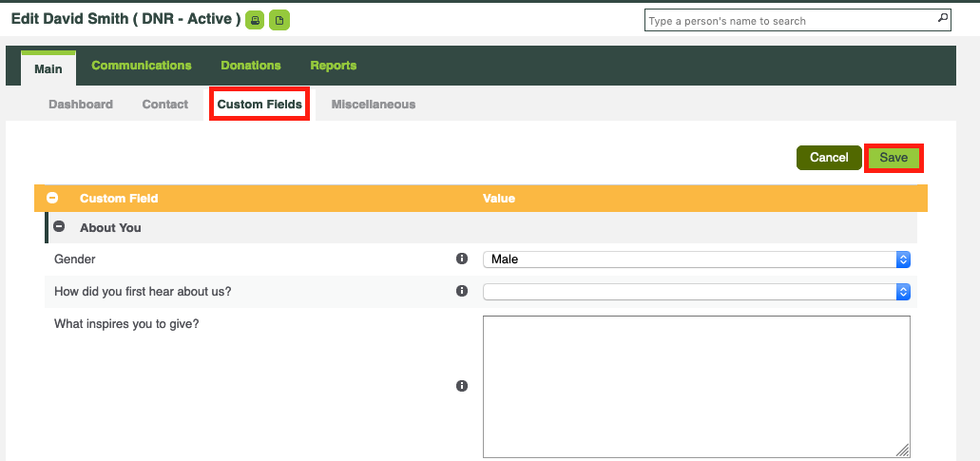Image resolution: width=980 pixels, height=461 pixels.
Task: Click the Cancel button
Action: [x=829, y=158]
